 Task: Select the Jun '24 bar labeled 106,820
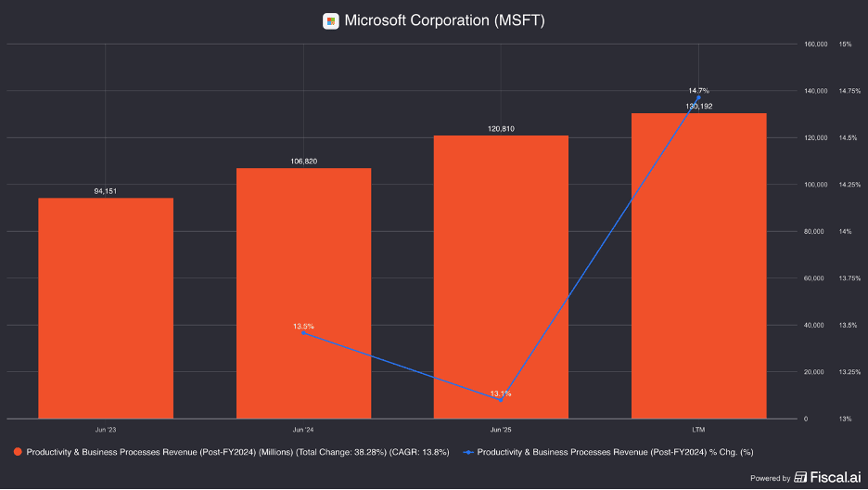pyautogui.click(x=303, y=293)
